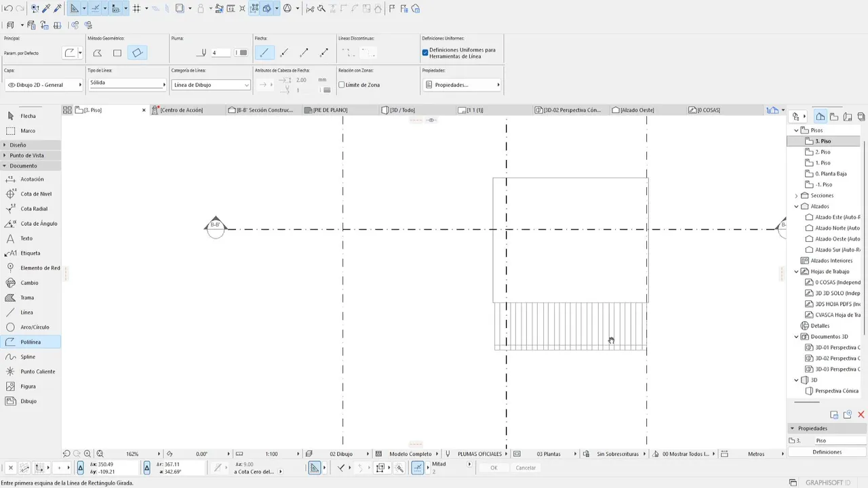
Task: Click the eyedropper pick-up parameters icon
Action: 46,9
